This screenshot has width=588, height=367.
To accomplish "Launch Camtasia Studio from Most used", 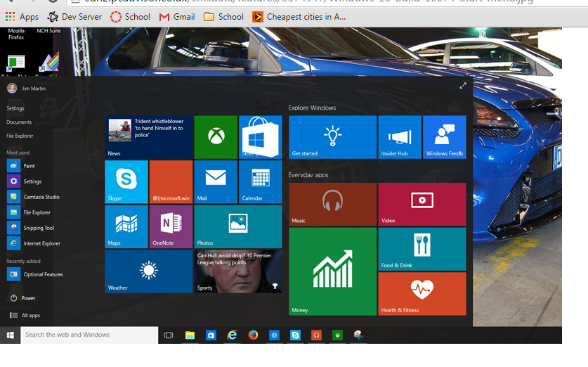I will click(x=34, y=197).
